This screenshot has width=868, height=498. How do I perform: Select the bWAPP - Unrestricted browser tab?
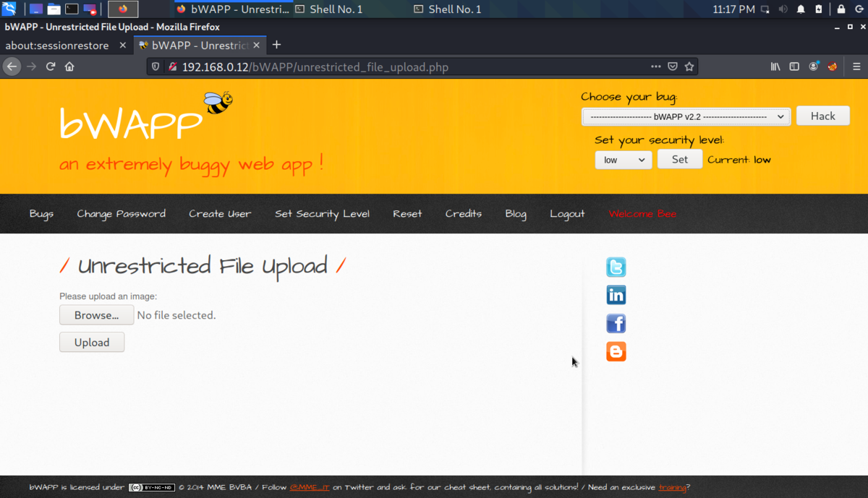(x=199, y=46)
